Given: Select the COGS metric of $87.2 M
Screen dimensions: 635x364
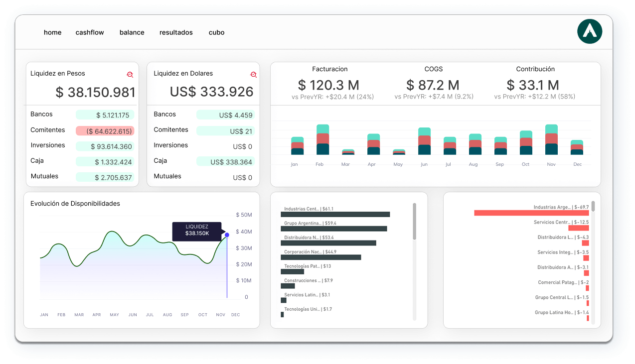Looking at the screenshot, I should [x=433, y=85].
